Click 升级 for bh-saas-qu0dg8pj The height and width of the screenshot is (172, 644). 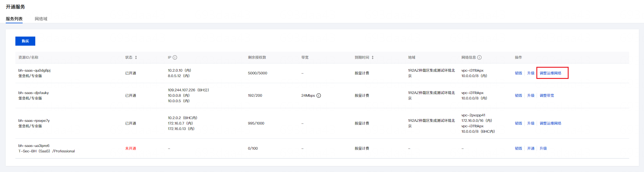point(531,73)
